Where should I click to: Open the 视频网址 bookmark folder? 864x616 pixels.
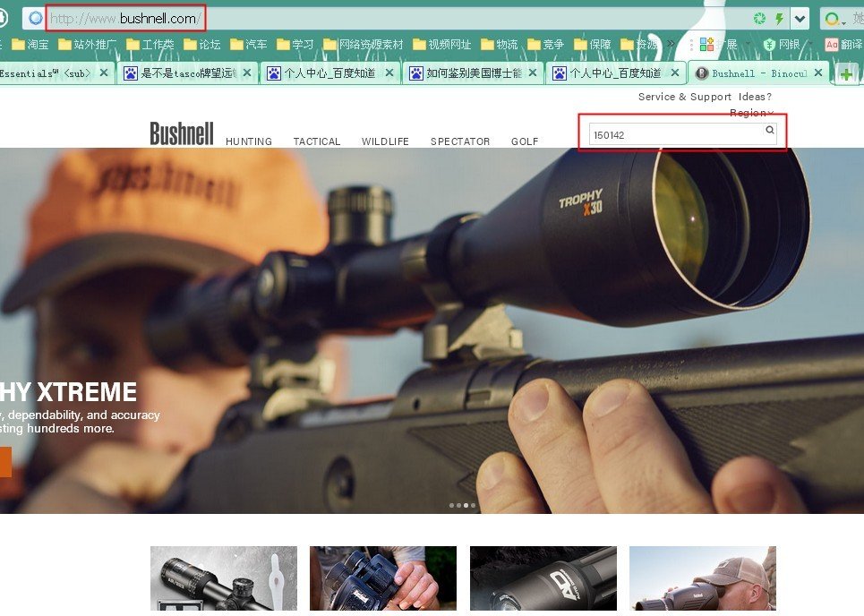442,44
